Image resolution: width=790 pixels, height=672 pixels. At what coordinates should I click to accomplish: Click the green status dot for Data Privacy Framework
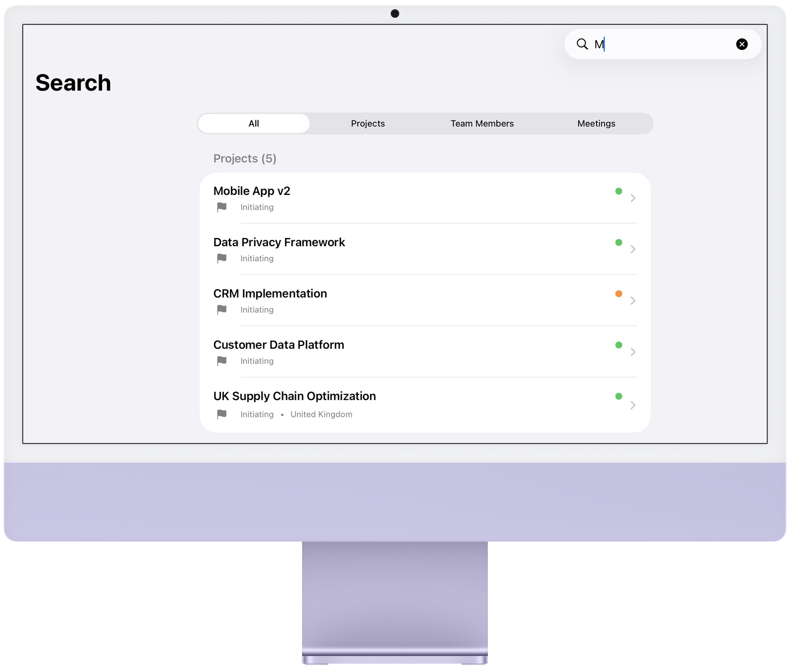pos(619,242)
